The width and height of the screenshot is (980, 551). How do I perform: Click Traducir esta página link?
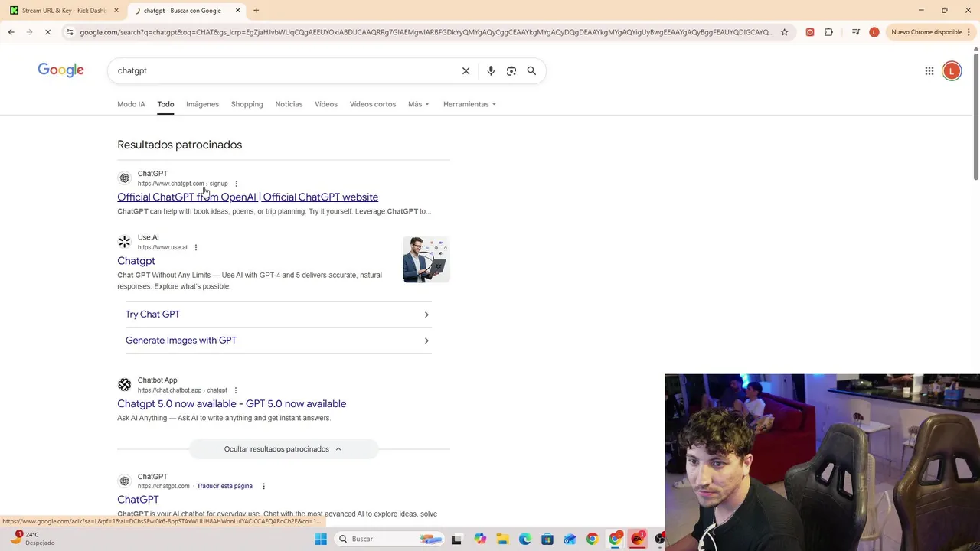coord(224,486)
